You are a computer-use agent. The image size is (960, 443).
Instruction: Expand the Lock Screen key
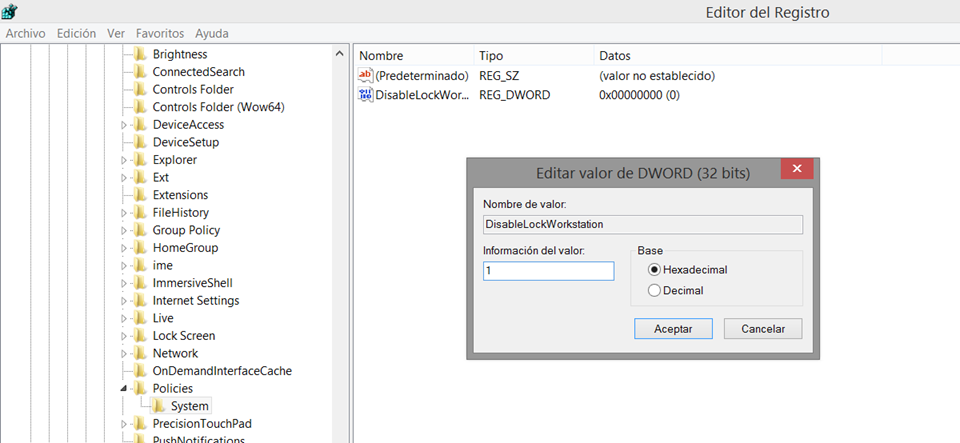tap(124, 337)
